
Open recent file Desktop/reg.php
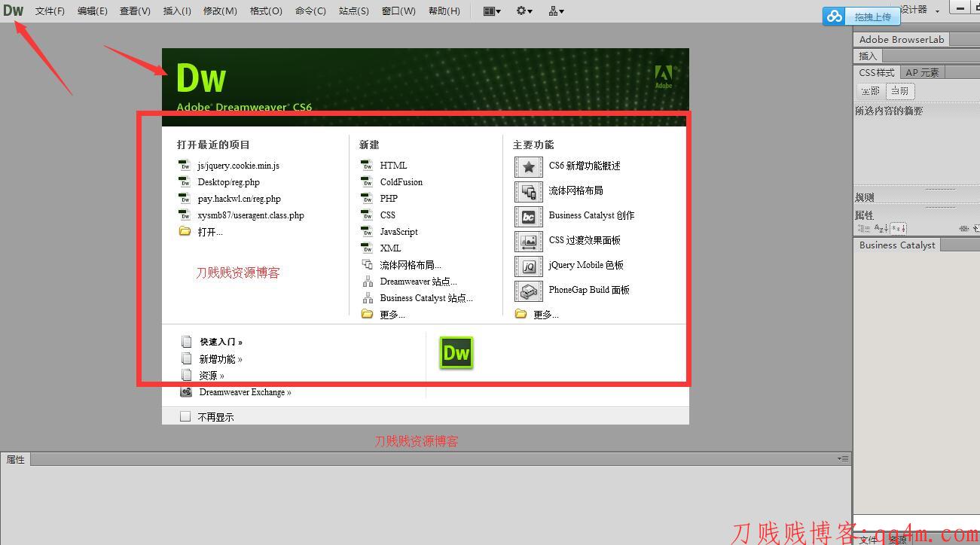click(x=228, y=182)
